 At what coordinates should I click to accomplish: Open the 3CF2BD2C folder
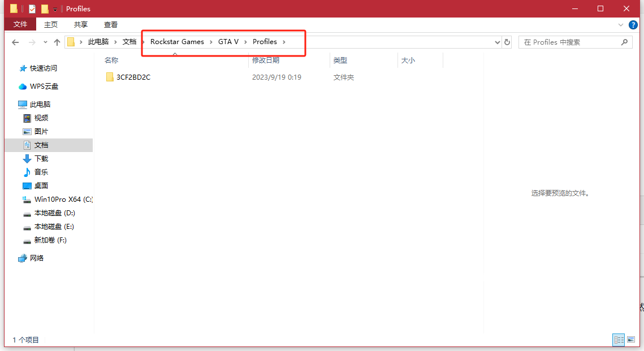tap(133, 77)
